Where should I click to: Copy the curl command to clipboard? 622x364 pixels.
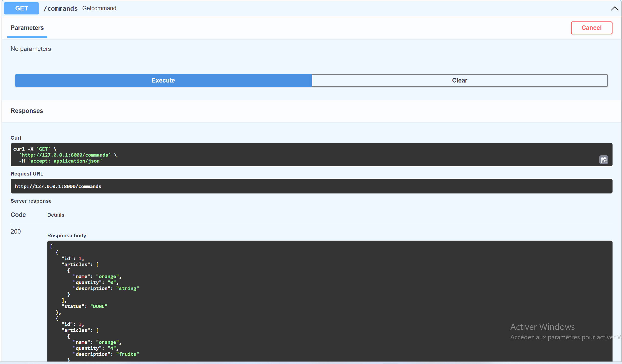pos(604,160)
